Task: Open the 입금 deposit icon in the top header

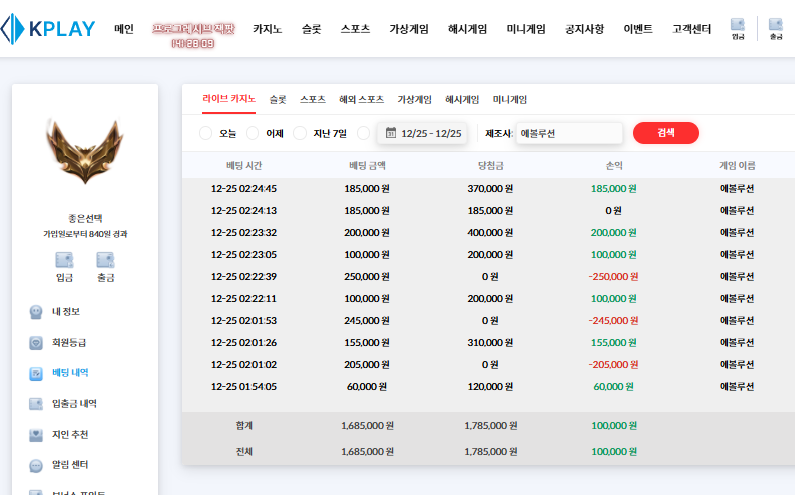Action: point(738,28)
